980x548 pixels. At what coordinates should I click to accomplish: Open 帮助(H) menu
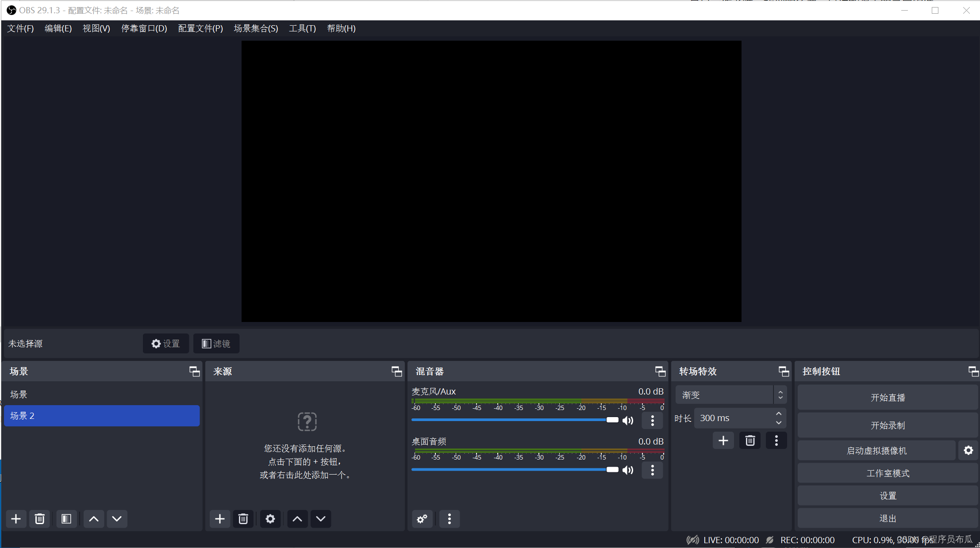(341, 28)
